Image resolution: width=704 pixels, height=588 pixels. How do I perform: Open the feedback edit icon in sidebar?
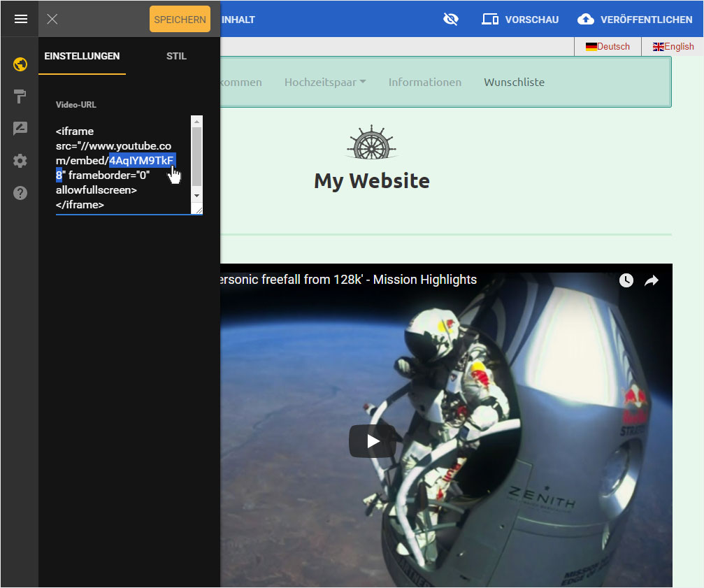pyautogui.click(x=20, y=129)
